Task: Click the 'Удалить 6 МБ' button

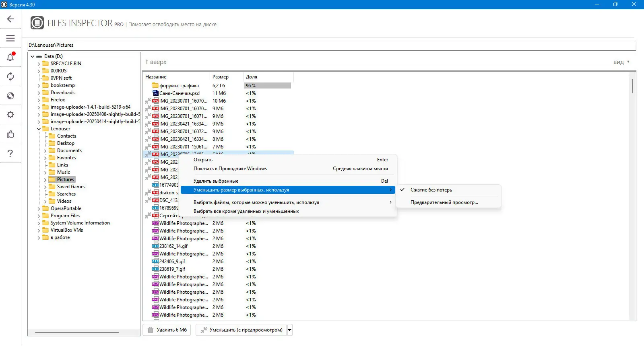Action: tap(167, 330)
